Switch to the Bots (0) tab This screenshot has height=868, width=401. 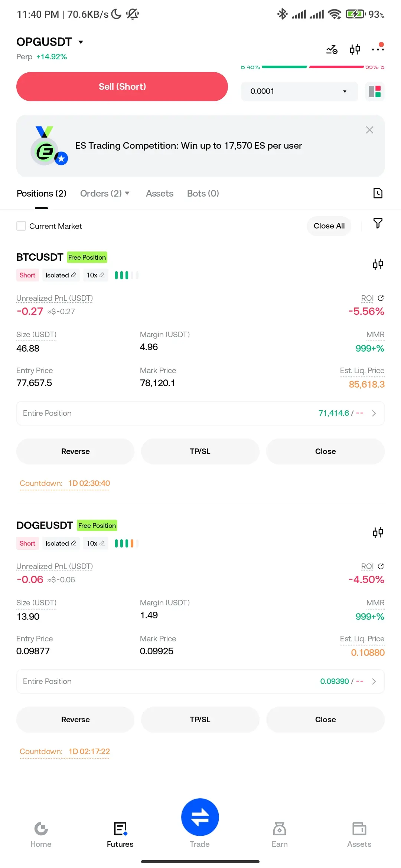(203, 194)
